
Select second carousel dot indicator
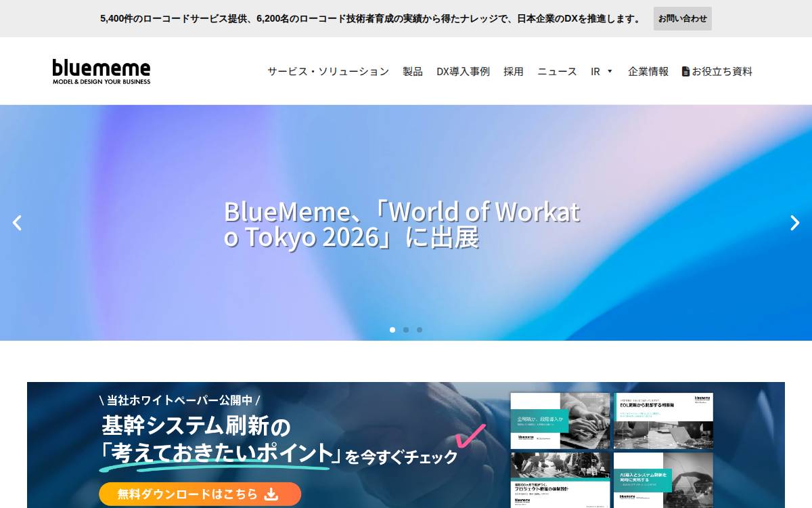406,330
